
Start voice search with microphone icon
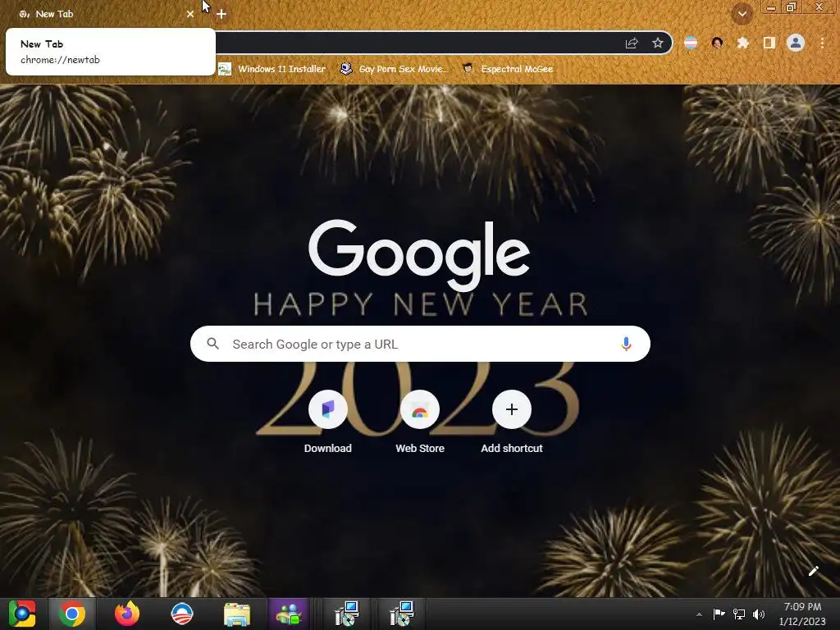[626, 344]
